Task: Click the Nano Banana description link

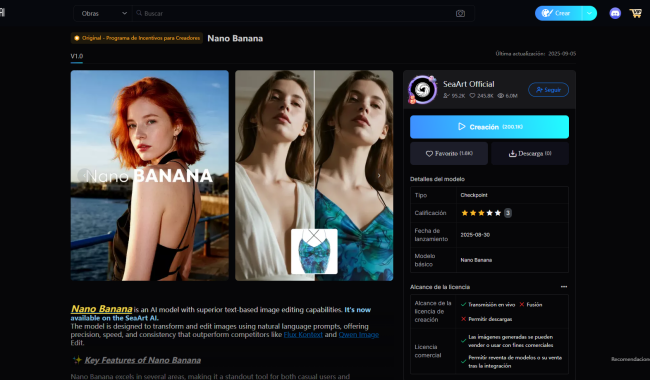Action: tap(102, 309)
